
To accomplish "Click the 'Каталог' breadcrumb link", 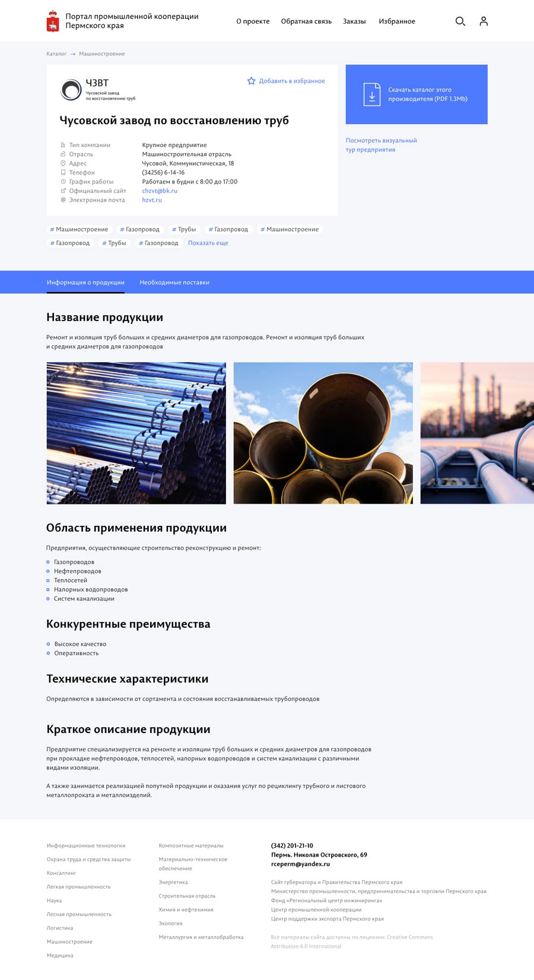I will (56, 54).
